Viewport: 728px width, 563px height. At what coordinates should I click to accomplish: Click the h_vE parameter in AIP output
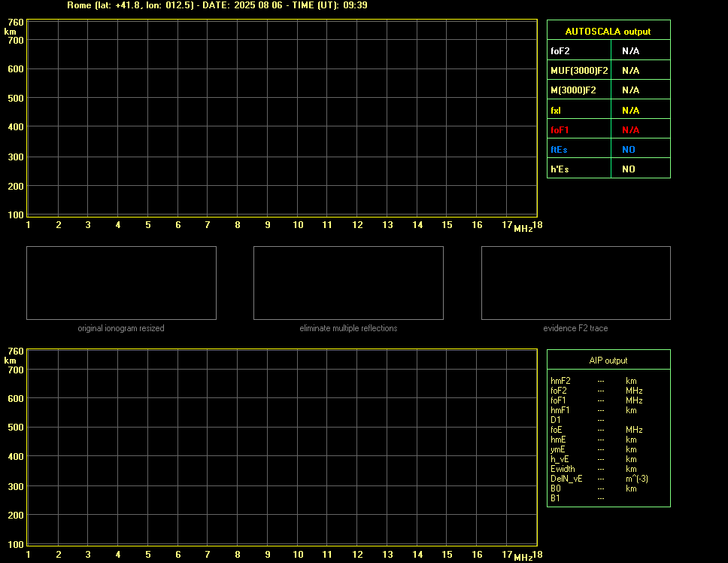click(x=560, y=459)
